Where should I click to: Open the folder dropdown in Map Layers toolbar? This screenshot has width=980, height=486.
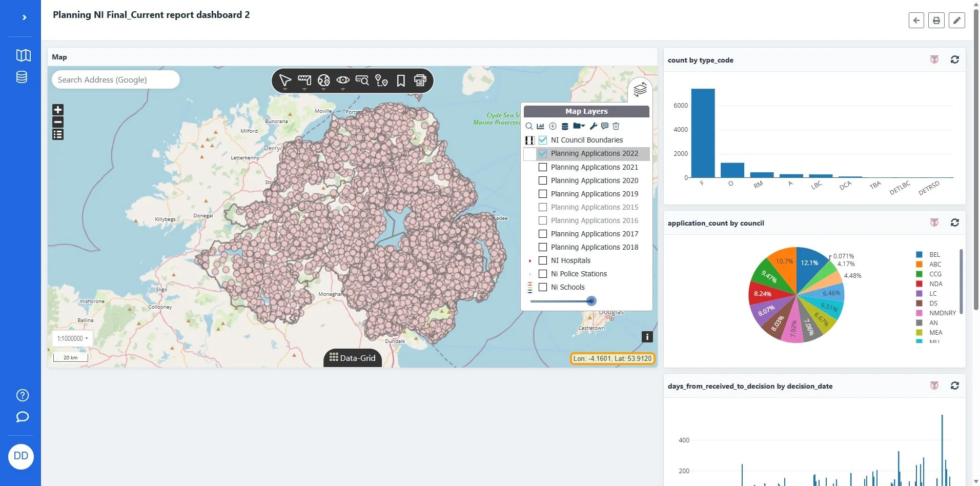coord(579,126)
